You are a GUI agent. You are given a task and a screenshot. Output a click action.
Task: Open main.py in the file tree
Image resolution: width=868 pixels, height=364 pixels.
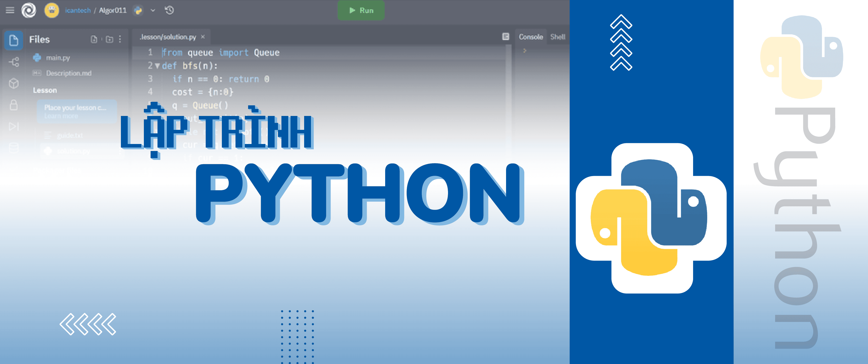(x=58, y=58)
